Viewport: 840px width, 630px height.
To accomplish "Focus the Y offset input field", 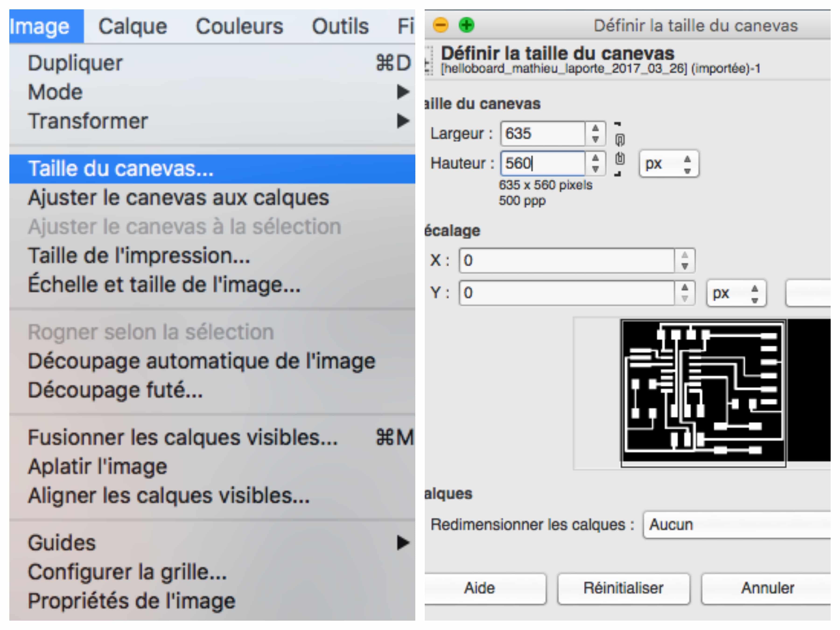I will pos(567,293).
